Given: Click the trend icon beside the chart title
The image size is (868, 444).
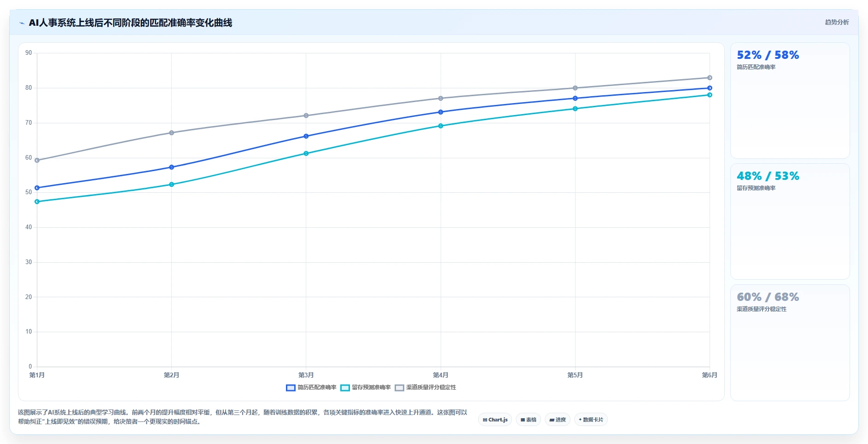Looking at the screenshot, I should click(22, 23).
